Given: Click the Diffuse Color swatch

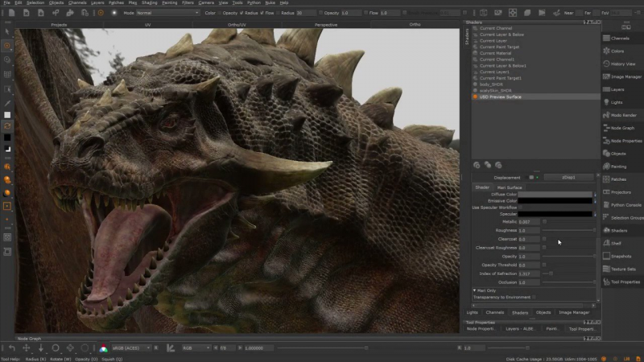Looking at the screenshot, I should point(555,195).
